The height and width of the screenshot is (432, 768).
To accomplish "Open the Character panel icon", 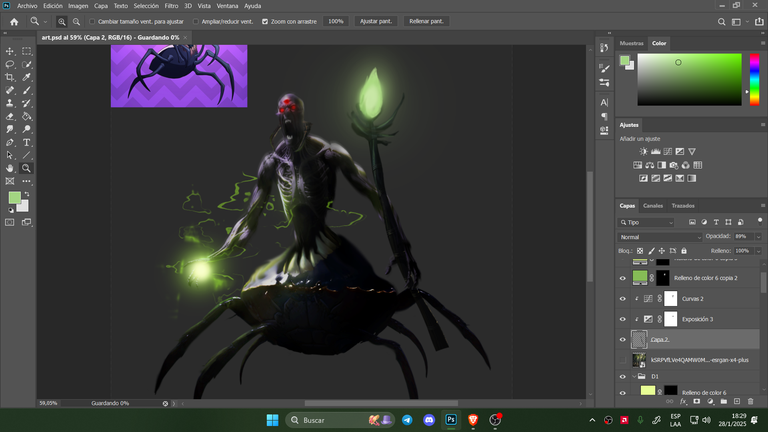I will [604, 102].
